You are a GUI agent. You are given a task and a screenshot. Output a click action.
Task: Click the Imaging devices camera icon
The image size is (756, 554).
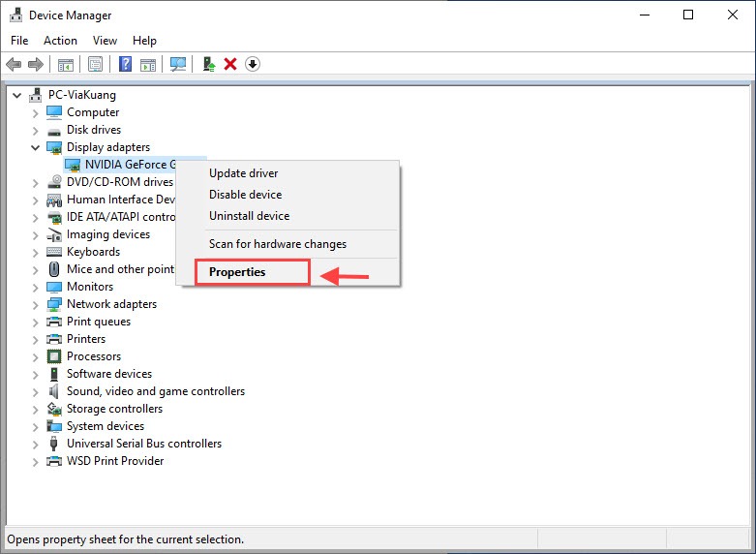point(54,234)
